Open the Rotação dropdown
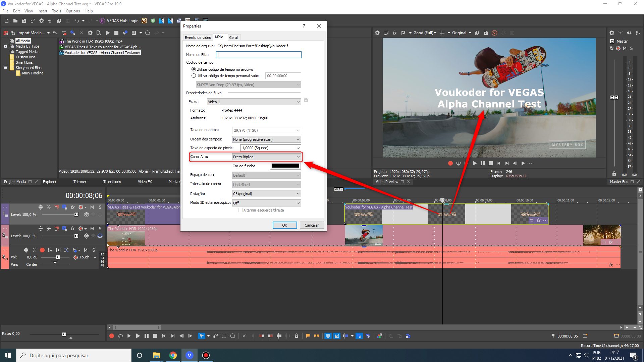 (x=267, y=194)
